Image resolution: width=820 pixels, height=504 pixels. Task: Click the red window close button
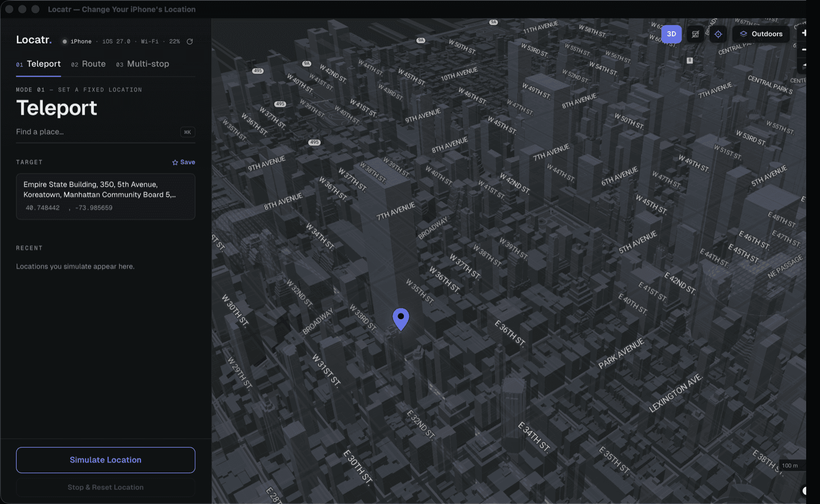coord(9,9)
